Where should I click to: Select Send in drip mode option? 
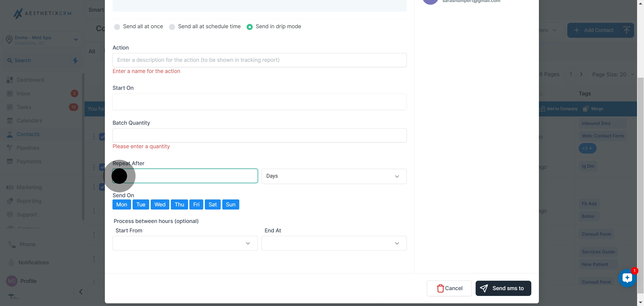pyautogui.click(x=250, y=27)
